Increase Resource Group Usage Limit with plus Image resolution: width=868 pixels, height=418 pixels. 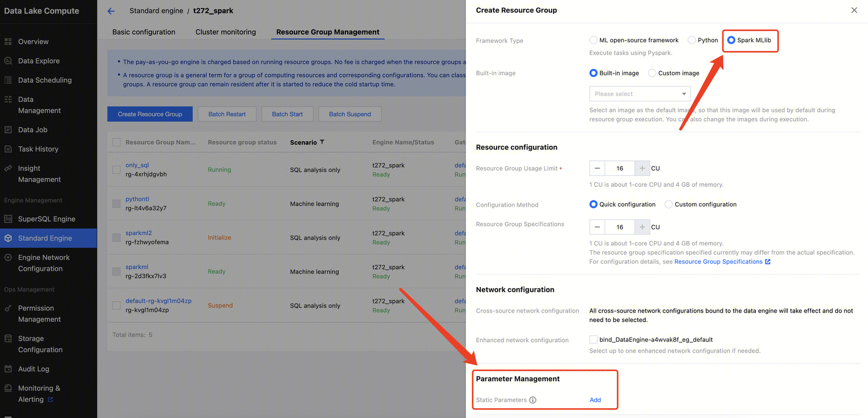pos(642,168)
